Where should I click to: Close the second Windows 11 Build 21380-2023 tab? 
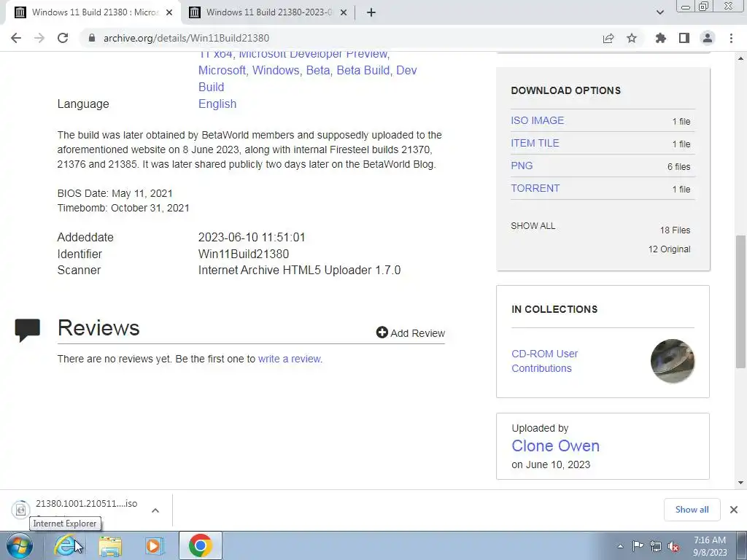pos(344,13)
